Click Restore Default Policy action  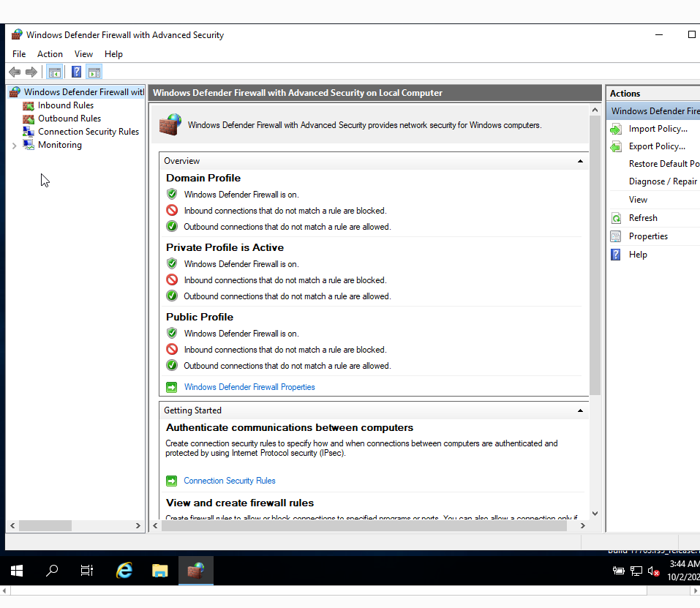coord(664,164)
